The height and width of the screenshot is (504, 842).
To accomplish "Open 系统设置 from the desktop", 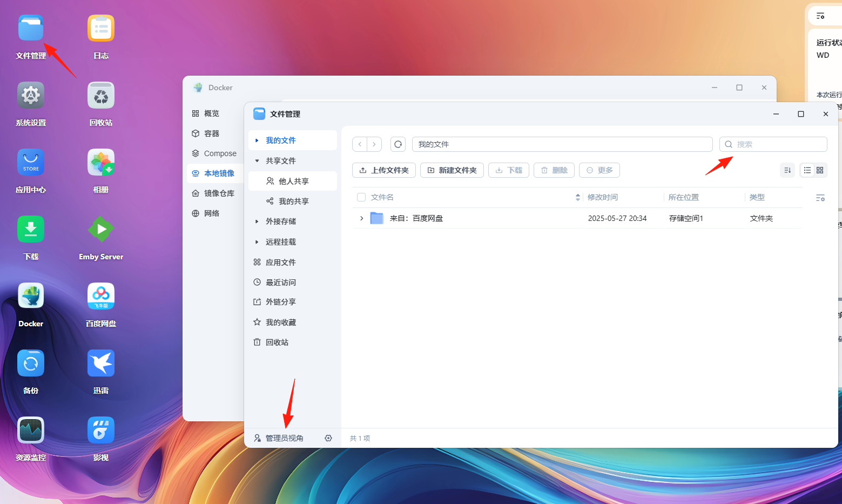I will (31, 95).
